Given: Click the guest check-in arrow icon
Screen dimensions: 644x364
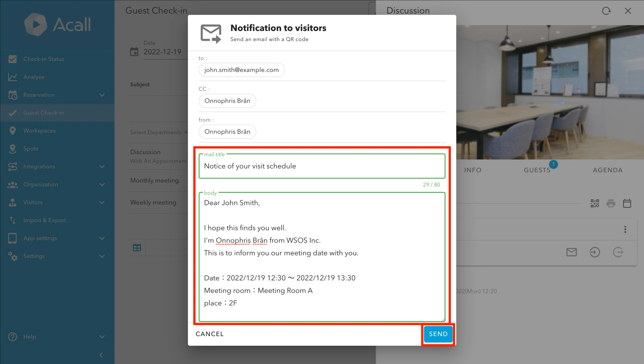Looking at the screenshot, I should click(595, 252).
